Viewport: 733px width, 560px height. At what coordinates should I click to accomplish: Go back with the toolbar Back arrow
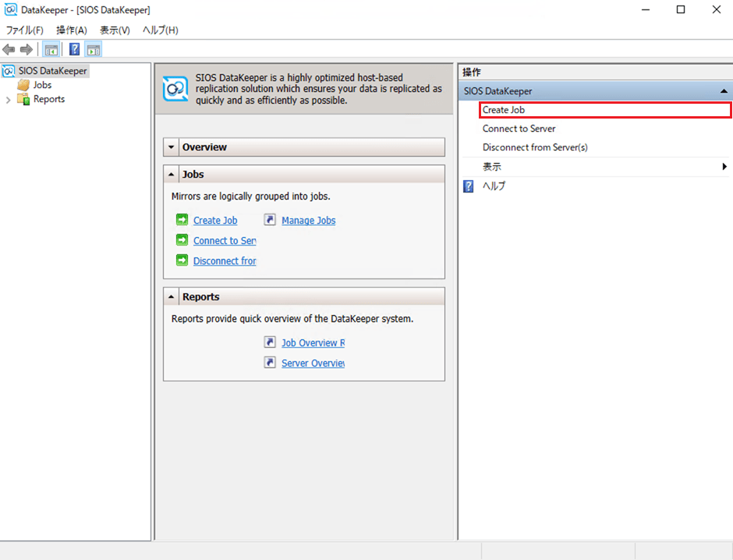point(9,50)
